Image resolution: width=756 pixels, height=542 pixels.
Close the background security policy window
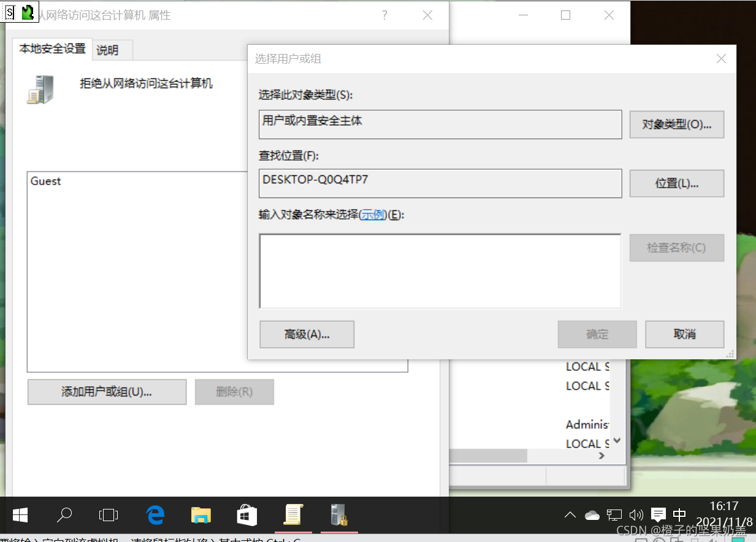609,15
